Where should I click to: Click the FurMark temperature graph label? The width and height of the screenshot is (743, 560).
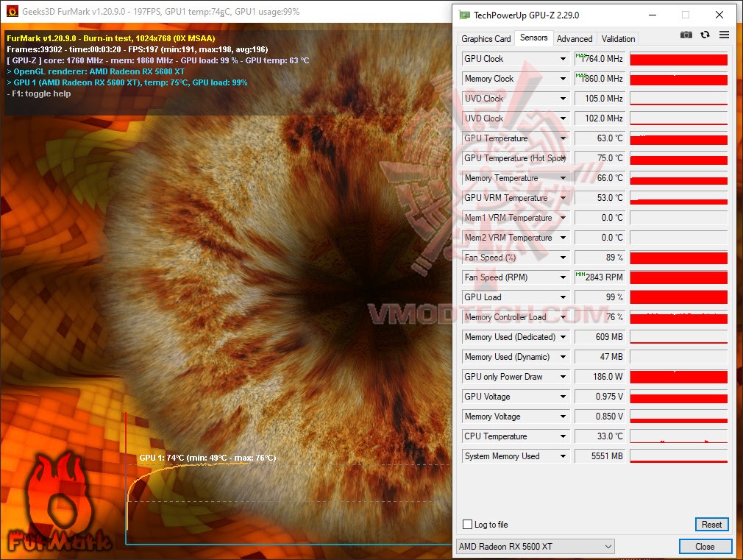point(207,458)
